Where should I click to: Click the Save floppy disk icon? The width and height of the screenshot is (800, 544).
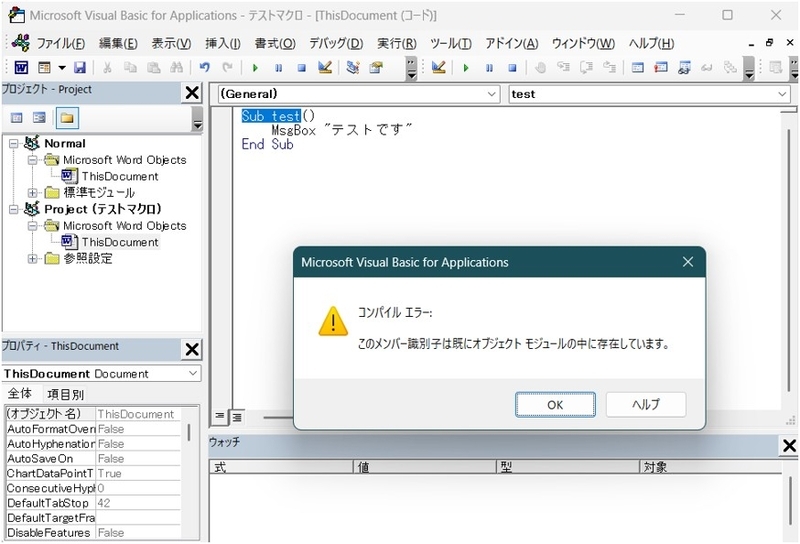point(80,67)
